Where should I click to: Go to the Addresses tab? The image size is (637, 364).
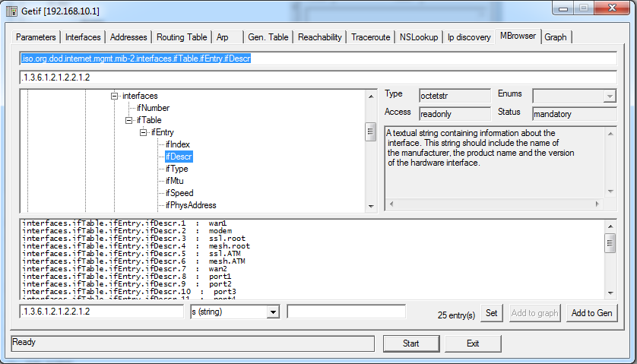pyautogui.click(x=128, y=37)
